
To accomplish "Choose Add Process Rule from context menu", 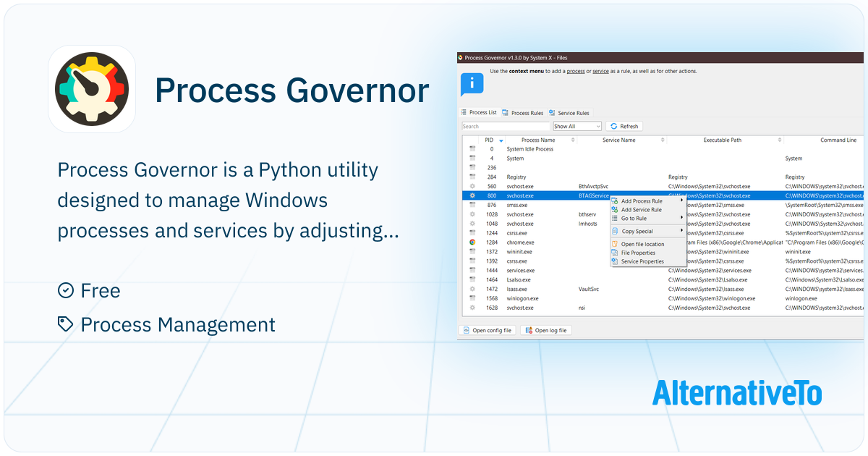I will pyautogui.click(x=647, y=201).
